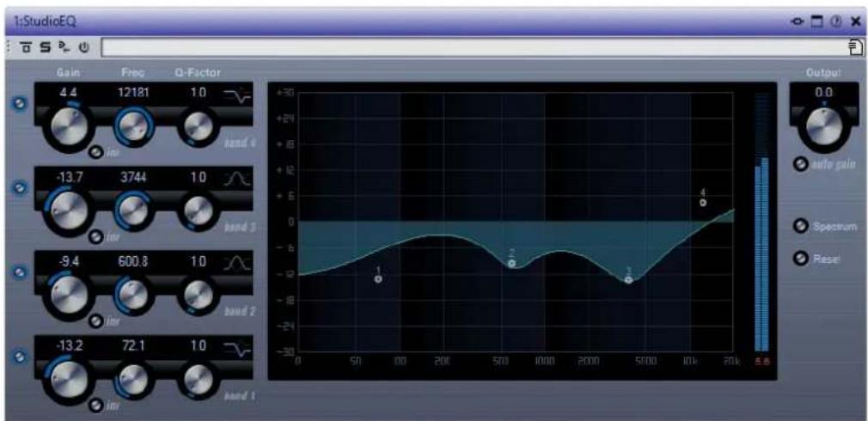Click the bypass icon in plugin toolbar
The width and height of the screenshot is (868, 421).
point(26,47)
